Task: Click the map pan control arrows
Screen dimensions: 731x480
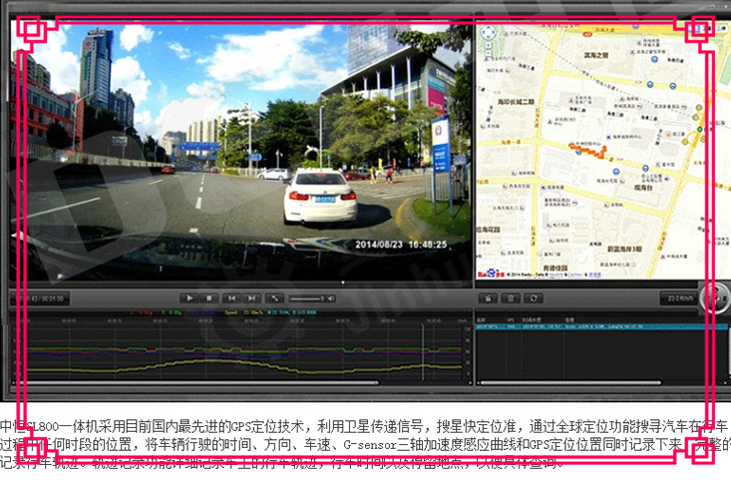Action: tap(488, 33)
